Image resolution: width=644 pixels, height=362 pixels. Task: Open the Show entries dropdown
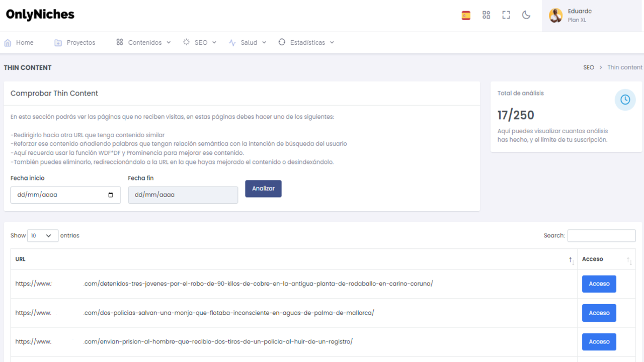tap(43, 235)
